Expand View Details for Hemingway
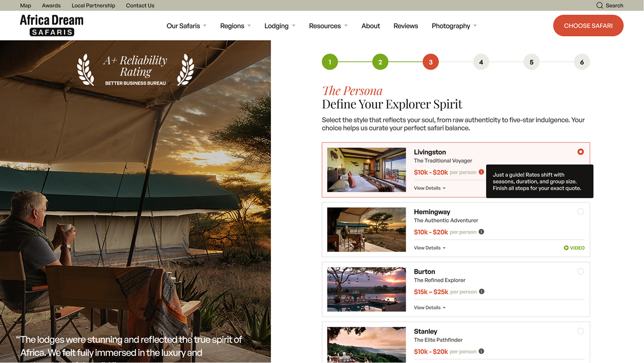Image resolution: width=644 pixels, height=363 pixels. (x=429, y=248)
